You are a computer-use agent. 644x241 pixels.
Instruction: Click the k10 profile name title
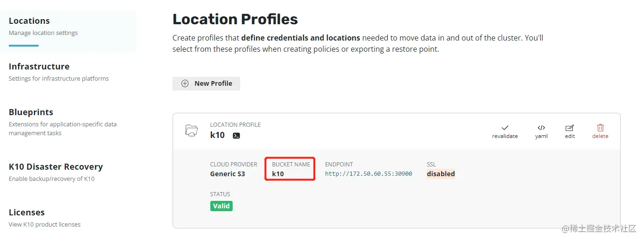[x=217, y=135]
